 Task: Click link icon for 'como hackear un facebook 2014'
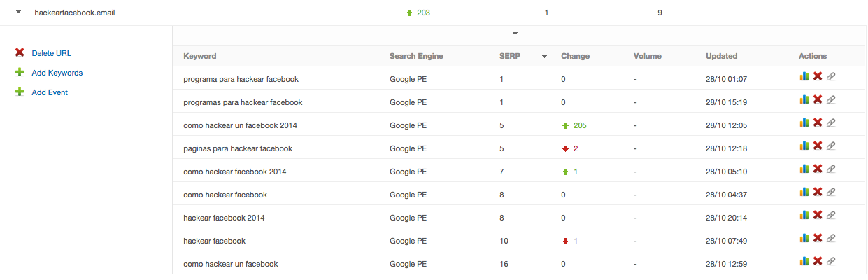point(830,123)
